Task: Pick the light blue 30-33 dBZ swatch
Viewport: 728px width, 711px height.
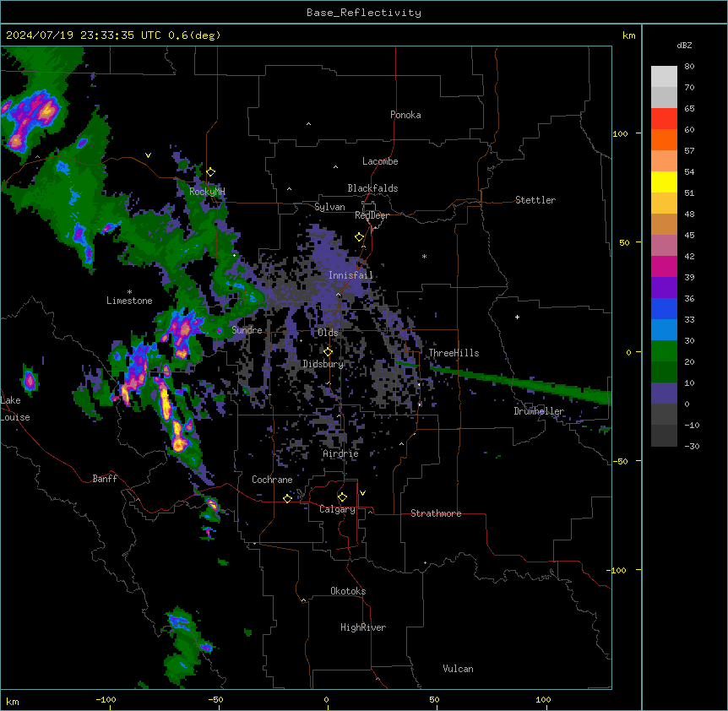Action: click(664, 330)
